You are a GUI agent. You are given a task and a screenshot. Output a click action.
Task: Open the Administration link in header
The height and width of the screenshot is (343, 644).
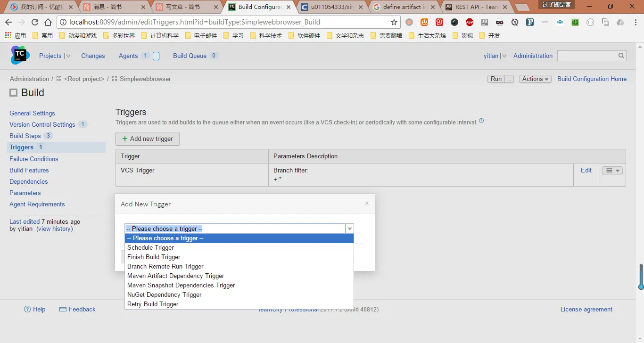point(533,56)
